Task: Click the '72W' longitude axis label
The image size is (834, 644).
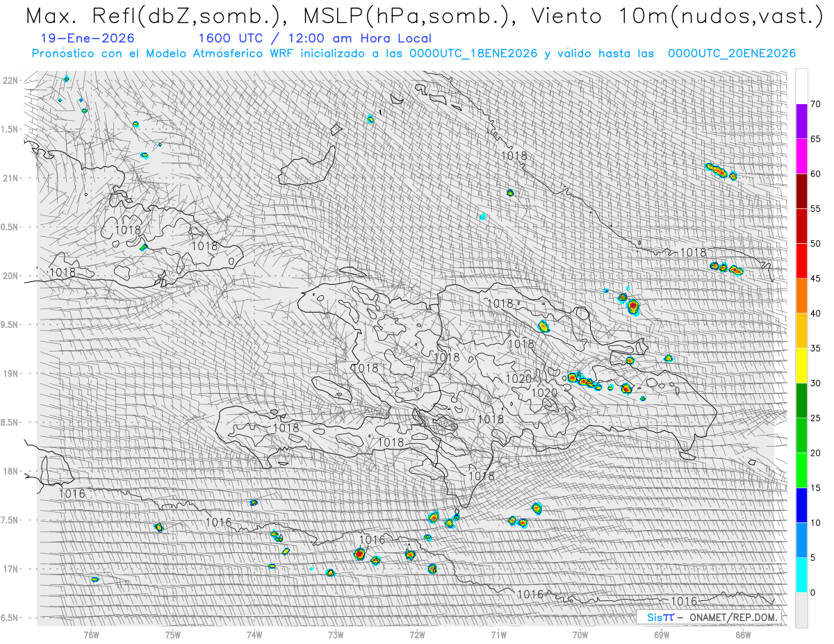Action: click(417, 634)
